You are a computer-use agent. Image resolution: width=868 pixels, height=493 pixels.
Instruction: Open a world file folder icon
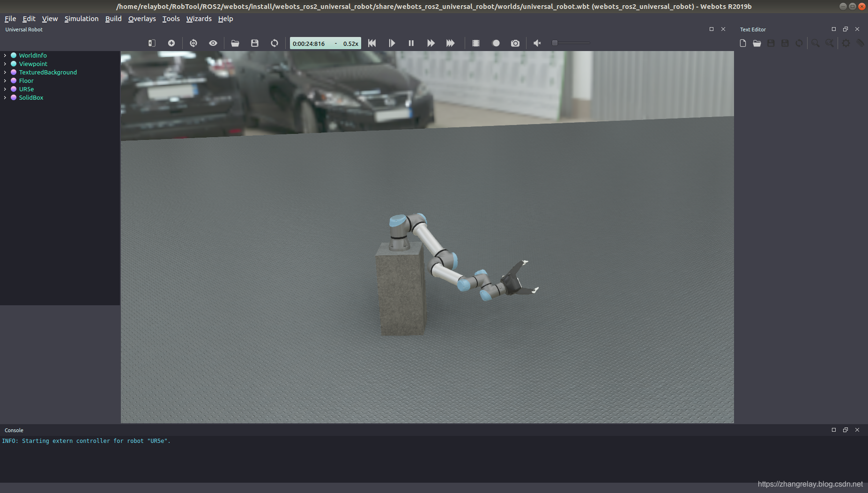(x=235, y=43)
